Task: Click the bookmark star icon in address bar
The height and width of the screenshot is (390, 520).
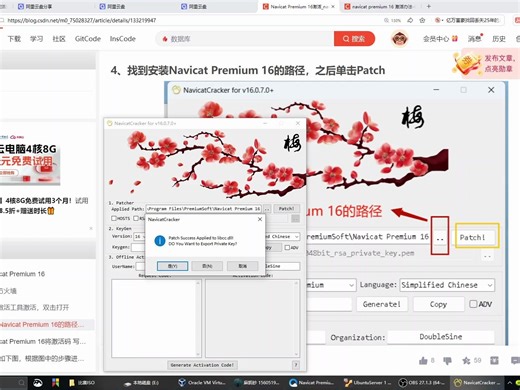Action: 422,20
